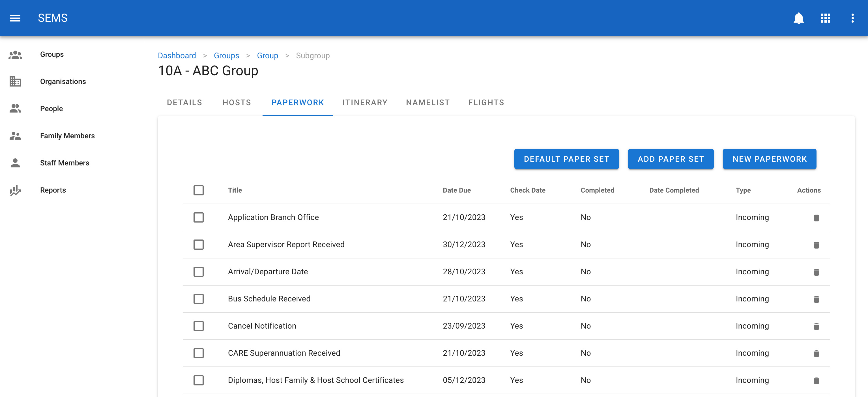
Task: Open the notifications bell
Action: [x=798, y=18]
